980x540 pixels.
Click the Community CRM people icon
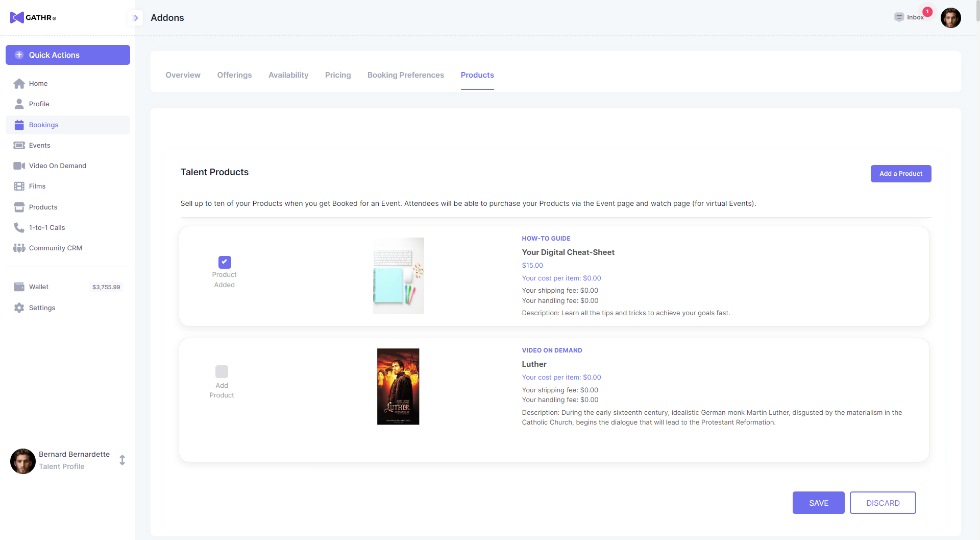pos(19,248)
